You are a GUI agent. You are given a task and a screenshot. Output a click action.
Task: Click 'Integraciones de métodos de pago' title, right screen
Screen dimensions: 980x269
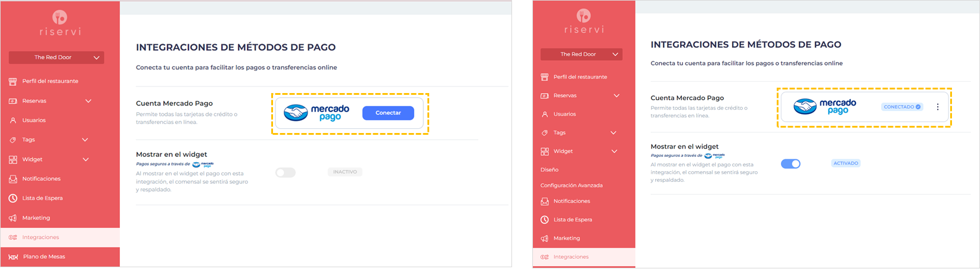[746, 44]
